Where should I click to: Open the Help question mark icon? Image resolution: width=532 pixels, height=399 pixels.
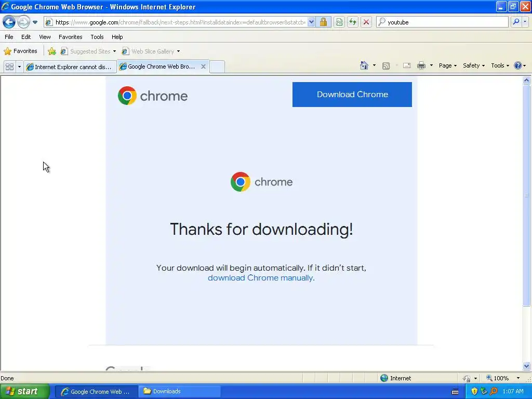point(520,65)
